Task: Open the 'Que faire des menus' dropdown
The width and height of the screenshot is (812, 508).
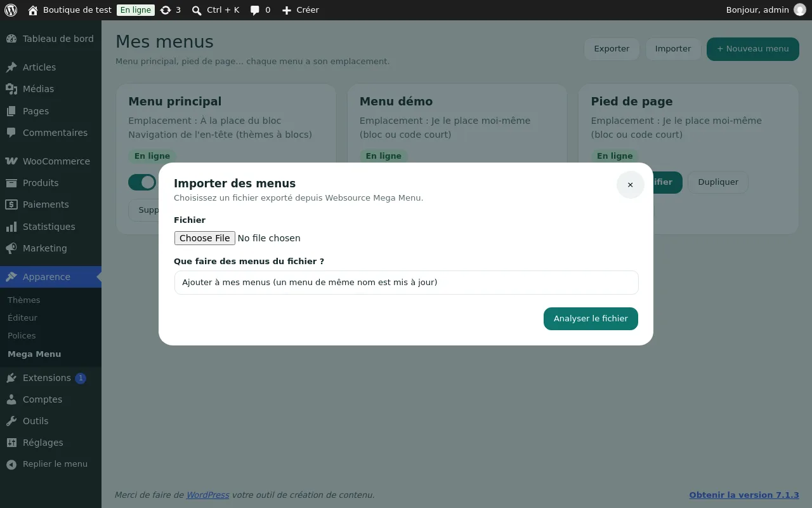Action: [x=406, y=283]
